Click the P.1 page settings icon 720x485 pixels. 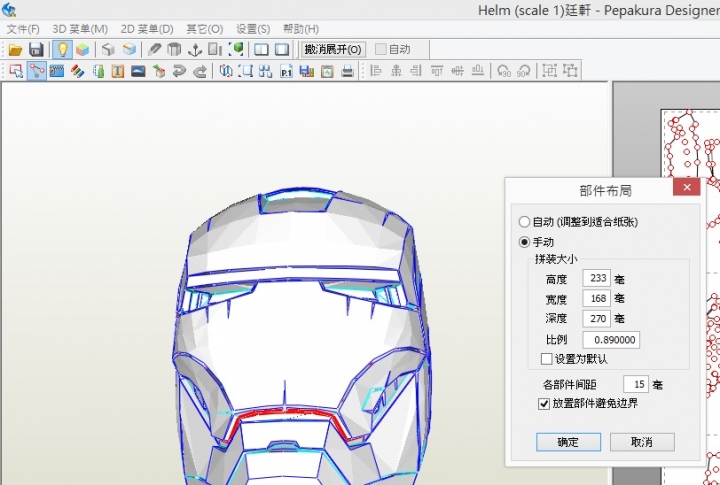click(x=287, y=71)
